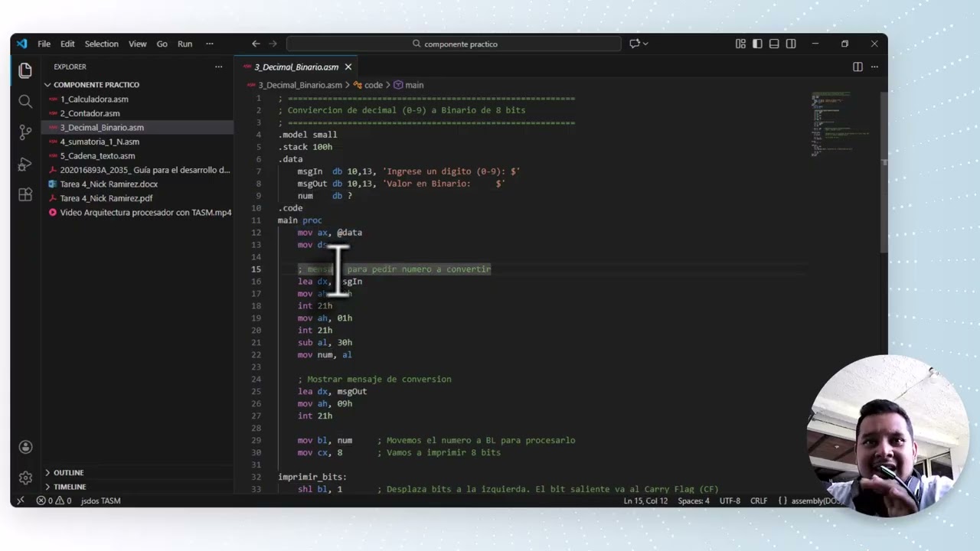This screenshot has width=980, height=551.
Task: Open editor More Actions ellipsis
Action: pyautogui.click(x=874, y=67)
